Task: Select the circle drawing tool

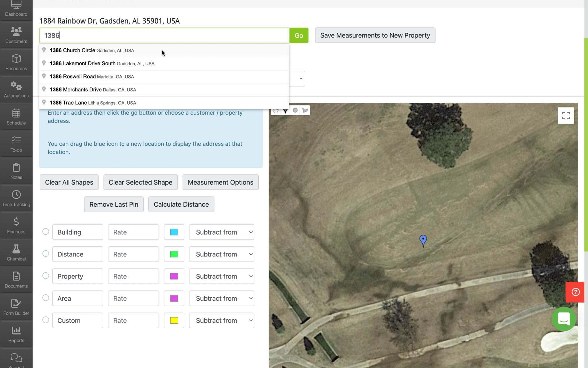Action: click(295, 110)
